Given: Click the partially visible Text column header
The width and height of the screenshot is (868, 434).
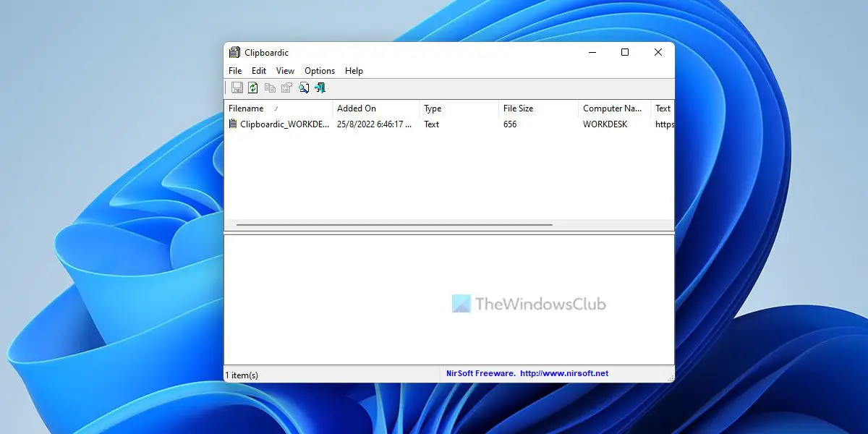Looking at the screenshot, I should [x=663, y=109].
